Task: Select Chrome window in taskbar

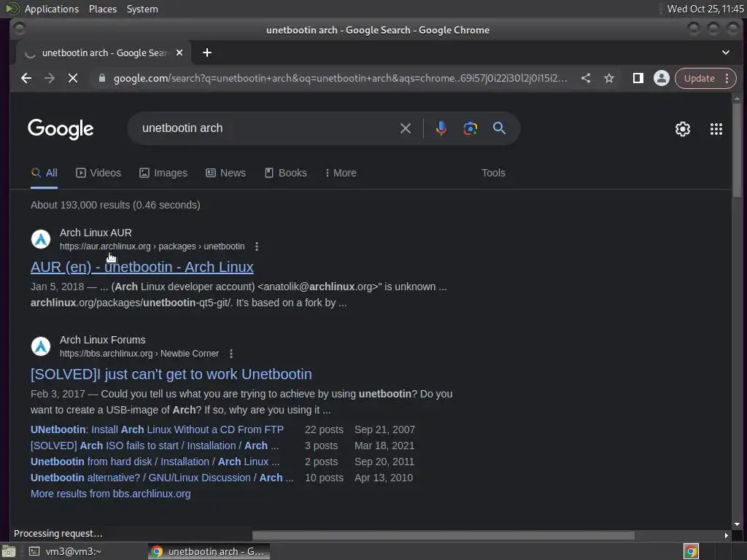Action: (x=209, y=551)
